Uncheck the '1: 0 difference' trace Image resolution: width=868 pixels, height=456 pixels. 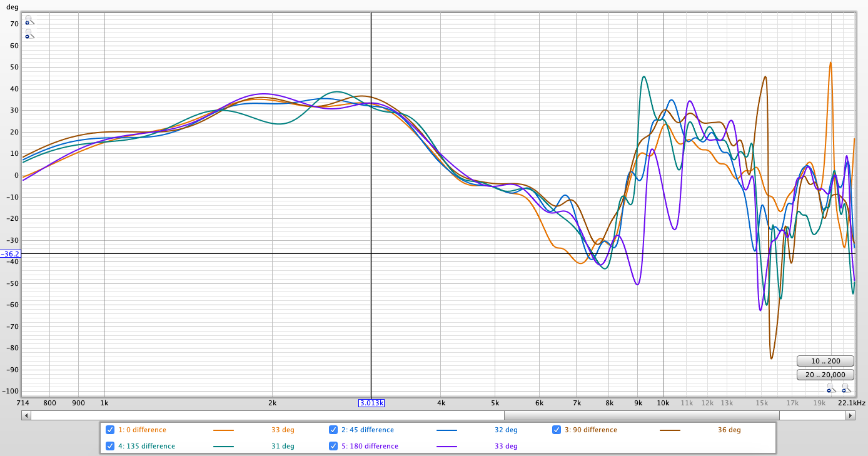click(x=110, y=430)
